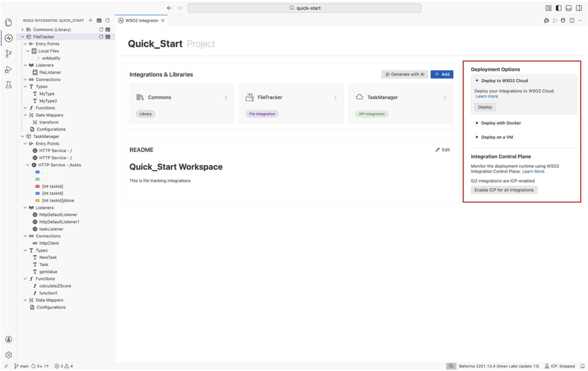Screen dimensions: 588x371
Task: Select the MyType2 type
Action: click(48, 101)
